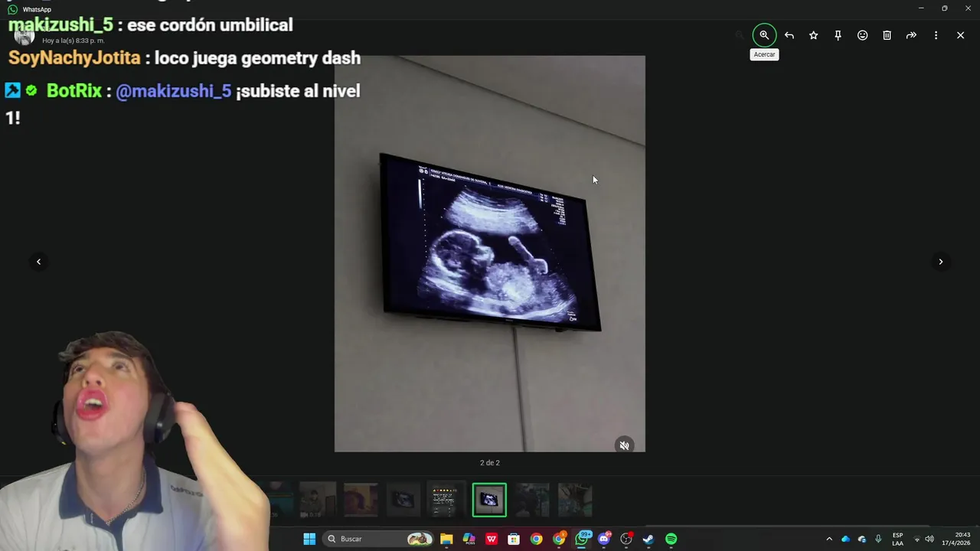This screenshot has height=551, width=980.
Task: Forward this media with the double-arrow icon
Action: (x=912, y=35)
